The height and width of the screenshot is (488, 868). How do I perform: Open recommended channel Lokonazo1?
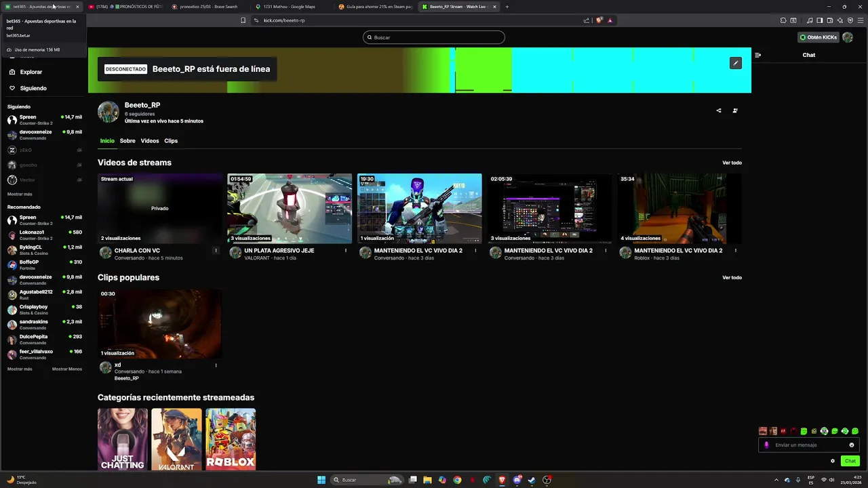[44, 235]
